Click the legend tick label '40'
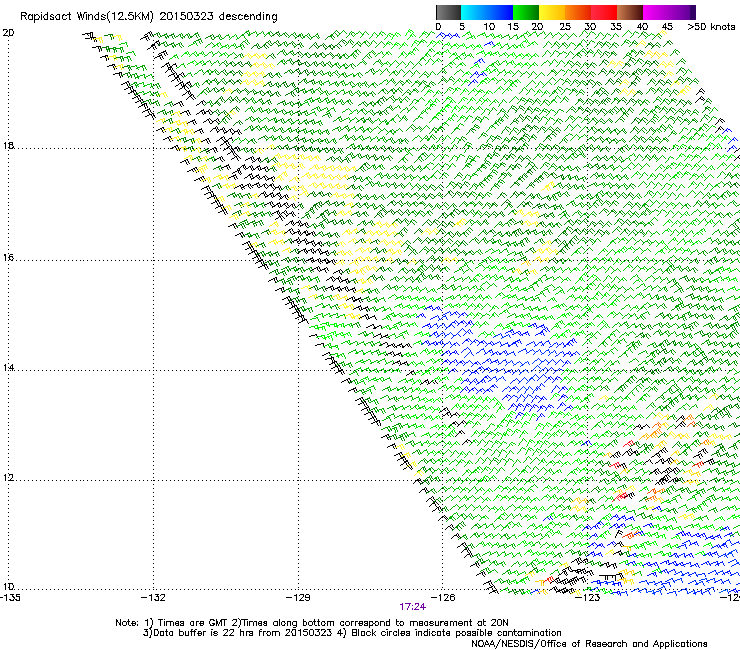Screen dimensions: 740x650 coord(642,27)
